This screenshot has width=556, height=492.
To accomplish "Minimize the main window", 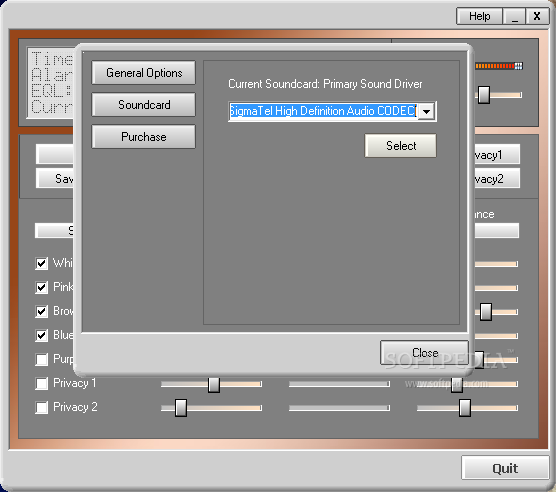I will tap(515, 16).
